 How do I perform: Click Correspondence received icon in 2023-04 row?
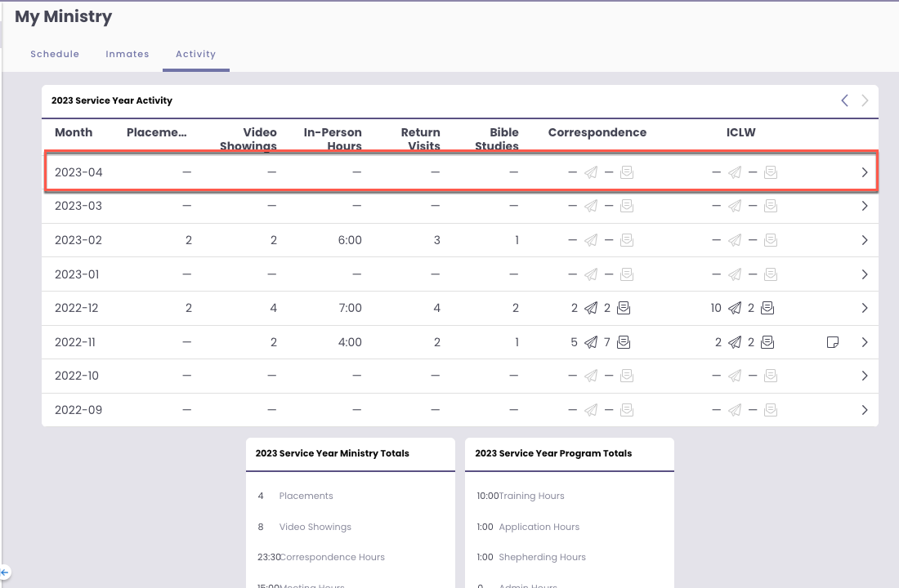pyautogui.click(x=627, y=172)
